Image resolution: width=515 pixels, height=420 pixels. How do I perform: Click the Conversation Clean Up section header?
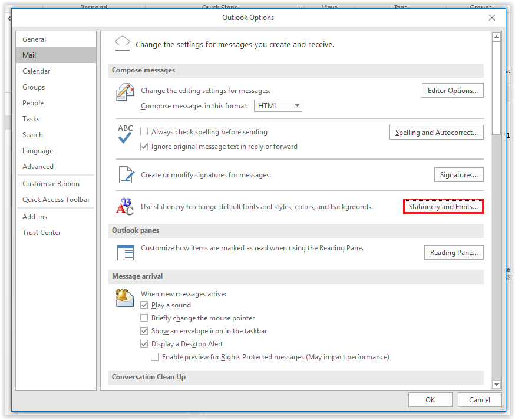296,377
